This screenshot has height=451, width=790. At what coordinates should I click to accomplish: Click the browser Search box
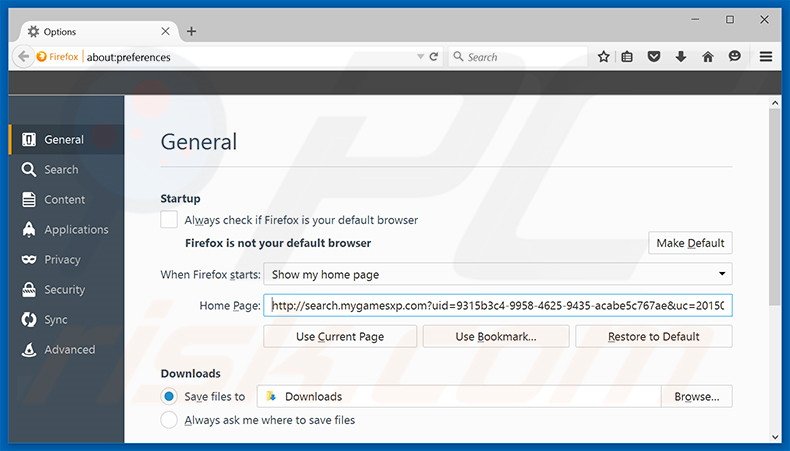[518, 57]
